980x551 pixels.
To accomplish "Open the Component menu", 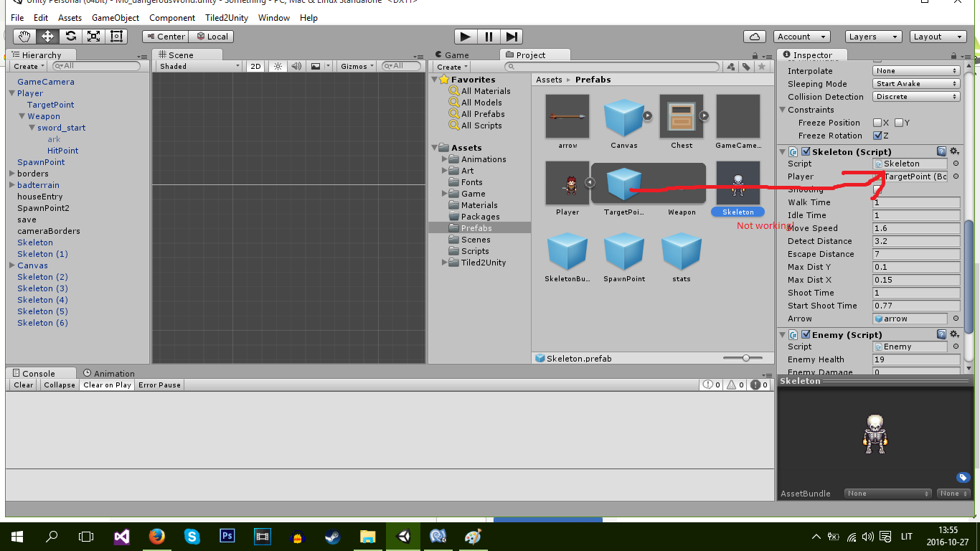I will [x=172, y=17].
